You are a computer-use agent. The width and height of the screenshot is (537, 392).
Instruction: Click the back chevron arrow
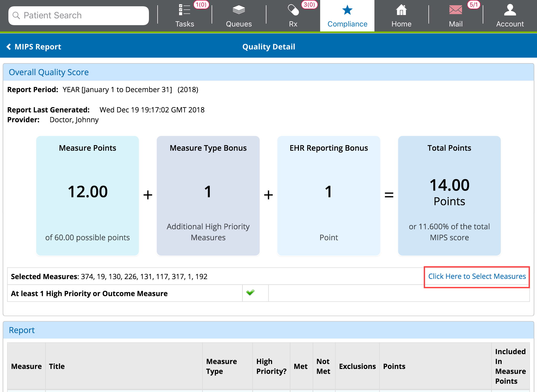[x=9, y=47]
